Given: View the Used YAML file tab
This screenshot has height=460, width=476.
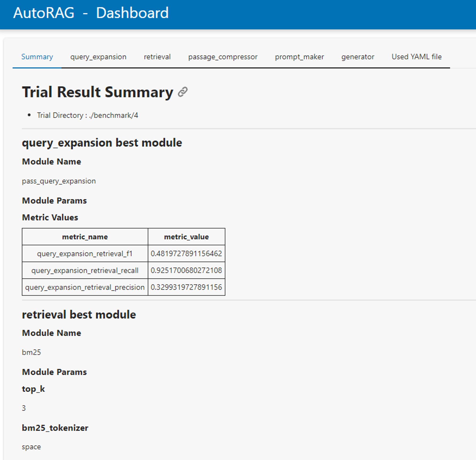Looking at the screenshot, I should [416, 57].
